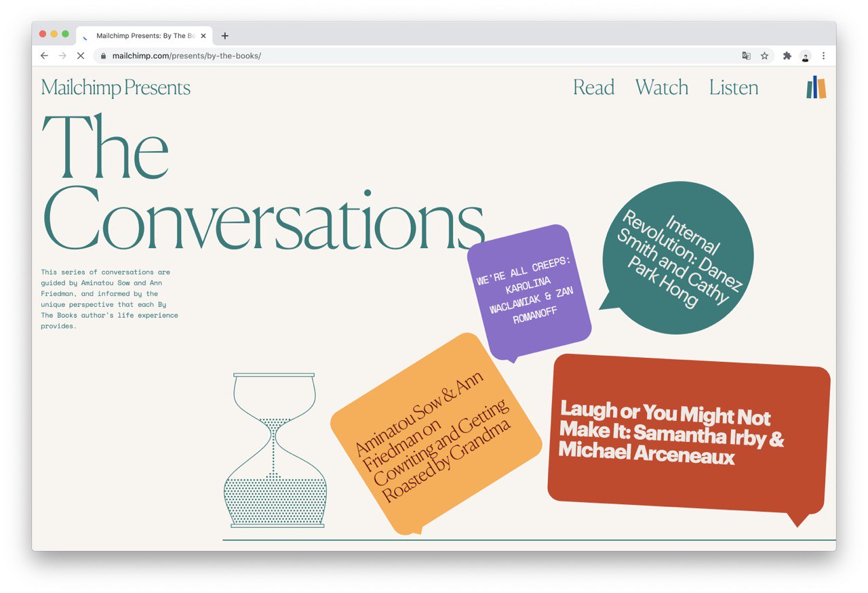868x593 pixels.
Task: Select the Mailchimp Presents browser tab
Action: pos(144,36)
